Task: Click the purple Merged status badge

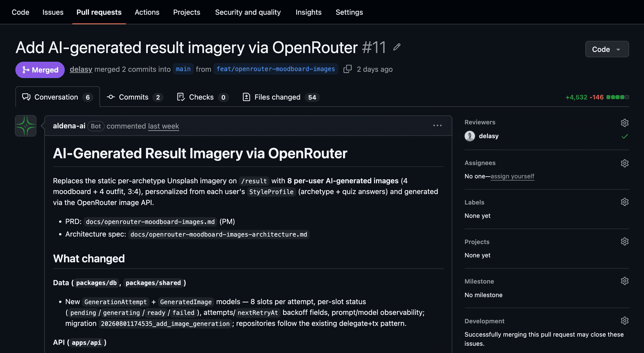Action: 40,70
